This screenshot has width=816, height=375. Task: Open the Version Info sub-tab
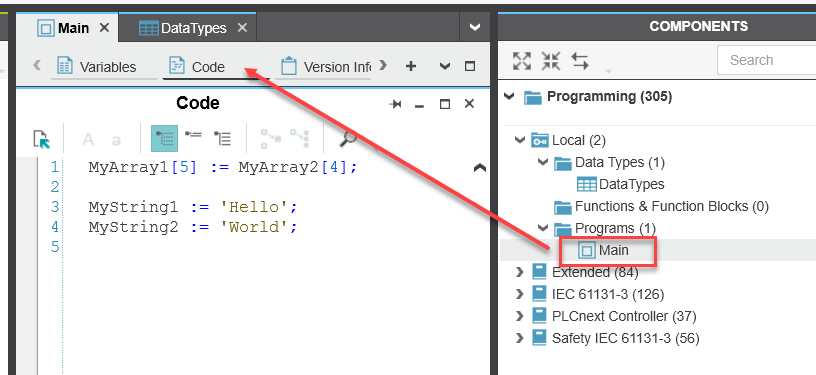coord(323,67)
